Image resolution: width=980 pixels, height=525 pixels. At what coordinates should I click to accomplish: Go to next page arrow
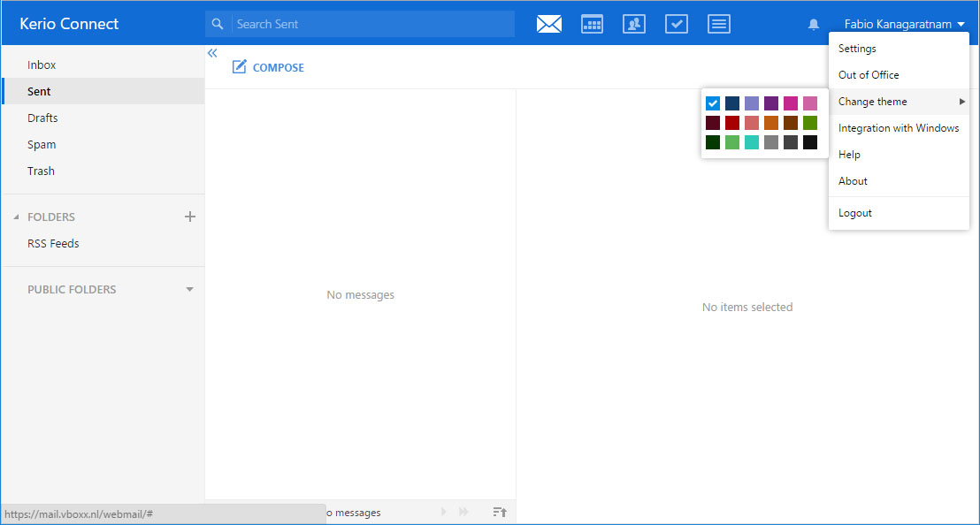[444, 512]
